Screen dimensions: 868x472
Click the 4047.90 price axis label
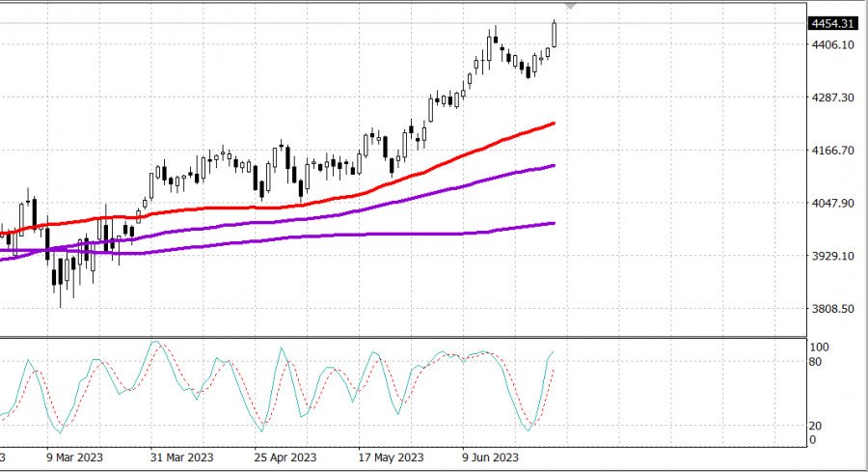point(832,204)
